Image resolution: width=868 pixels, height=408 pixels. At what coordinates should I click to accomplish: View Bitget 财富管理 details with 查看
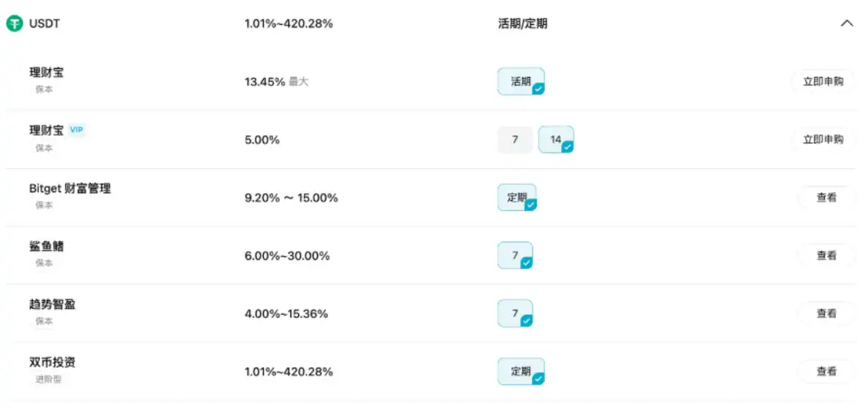826,197
